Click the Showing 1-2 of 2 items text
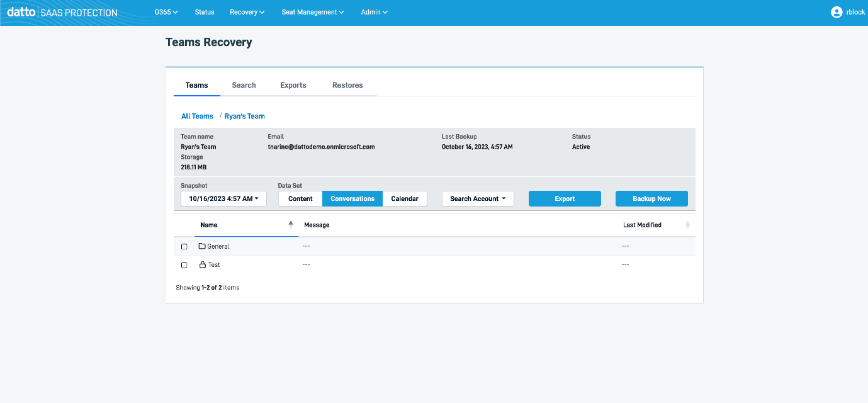This screenshot has width=868, height=403. [x=207, y=287]
